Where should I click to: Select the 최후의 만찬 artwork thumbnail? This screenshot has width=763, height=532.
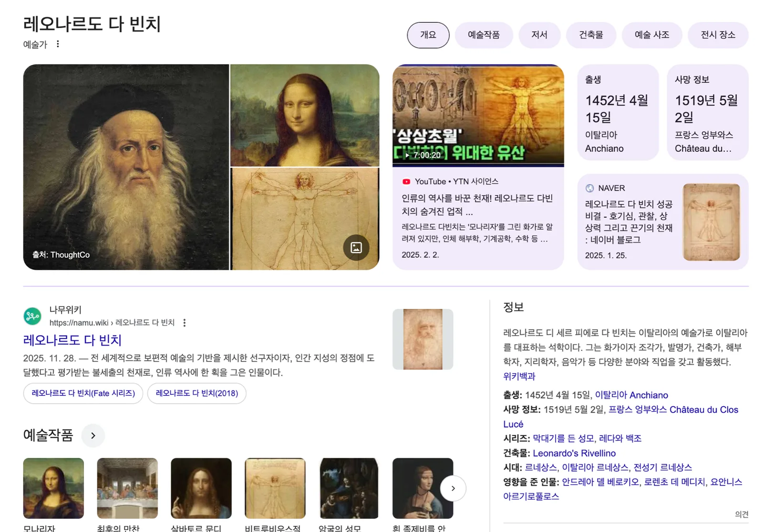127,488
